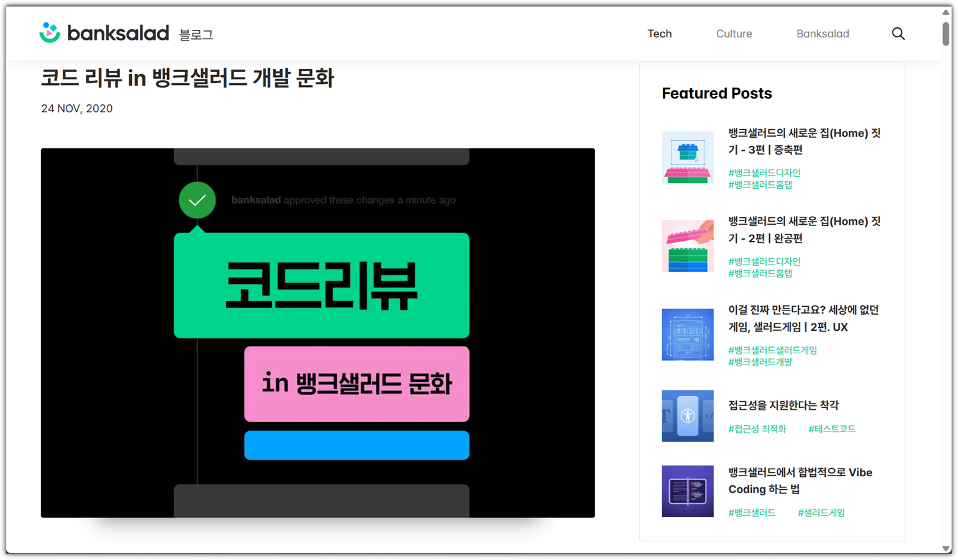Go to the Culture section
Image resolution: width=958 pixels, height=560 pixels.
734,34
